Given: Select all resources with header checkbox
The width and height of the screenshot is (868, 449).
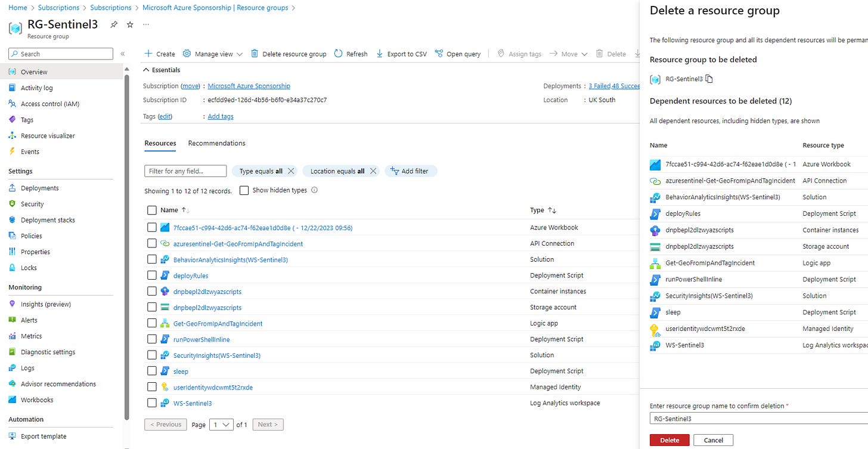Looking at the screenshot, I should (151, 210).
